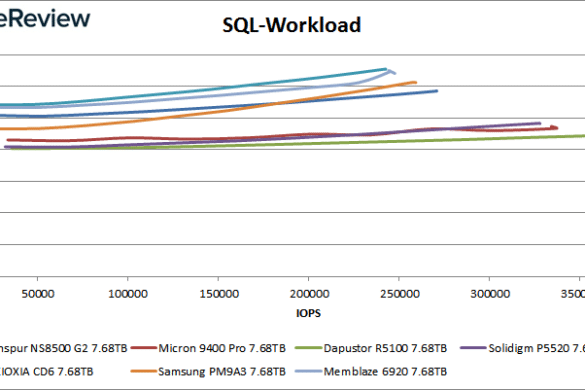Viewport: 585px width, 390px height.
Task: Click end of the purple Solidigm chart line
Action: point(539,123)
